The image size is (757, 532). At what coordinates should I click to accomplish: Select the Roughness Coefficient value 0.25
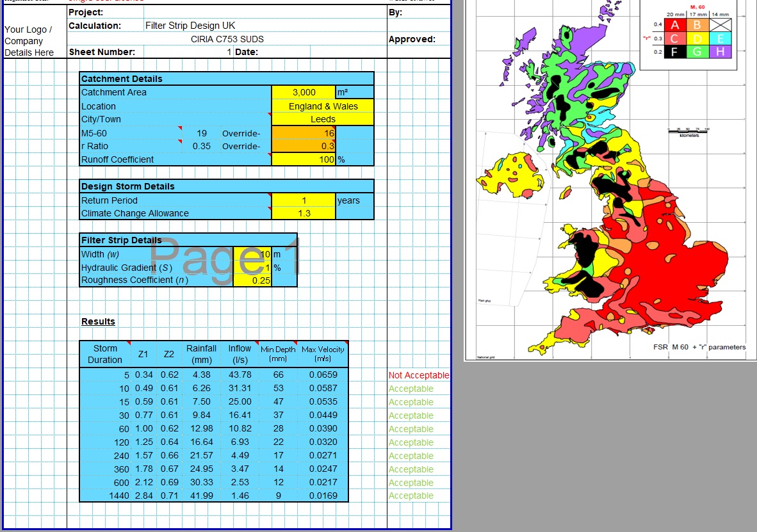(253, 280)
